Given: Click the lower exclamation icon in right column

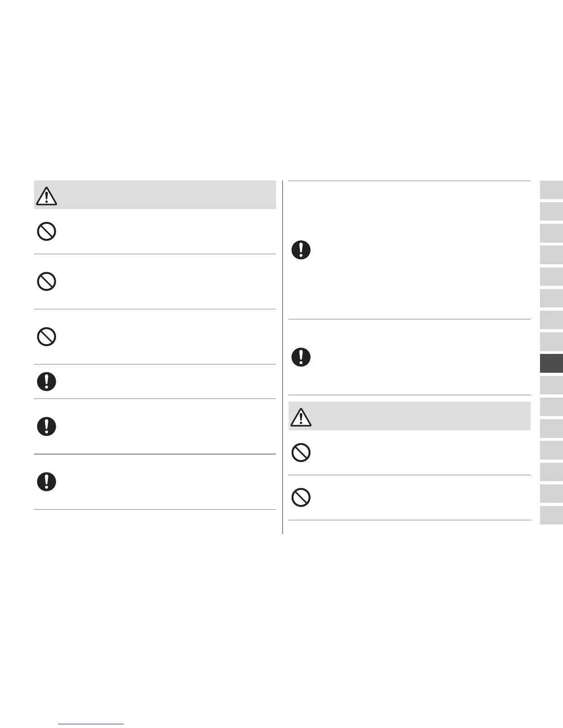Looking at the screenshot, I should point(301,357).
